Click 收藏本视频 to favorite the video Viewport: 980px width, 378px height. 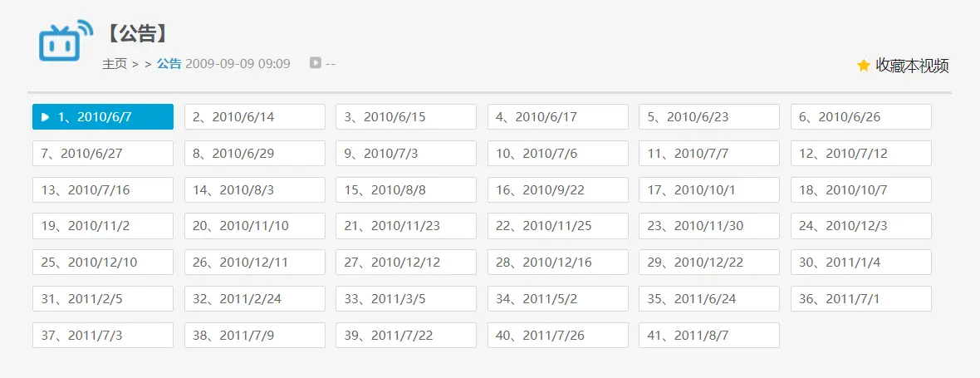point(912,66)
